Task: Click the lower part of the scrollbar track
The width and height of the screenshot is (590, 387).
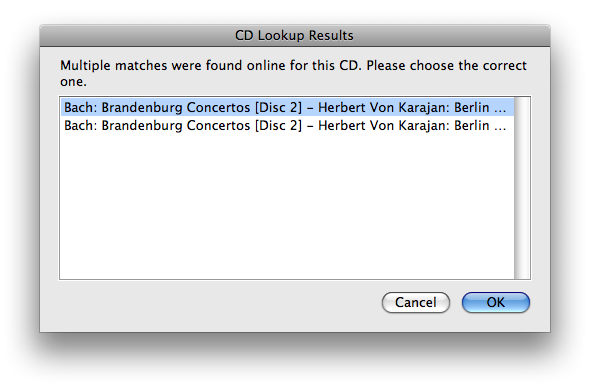Action: click(522, 244)
